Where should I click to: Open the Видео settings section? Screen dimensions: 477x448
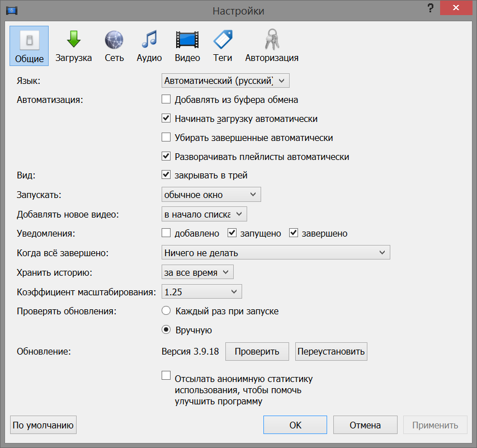pyautogui.click(x=187, y=46)
